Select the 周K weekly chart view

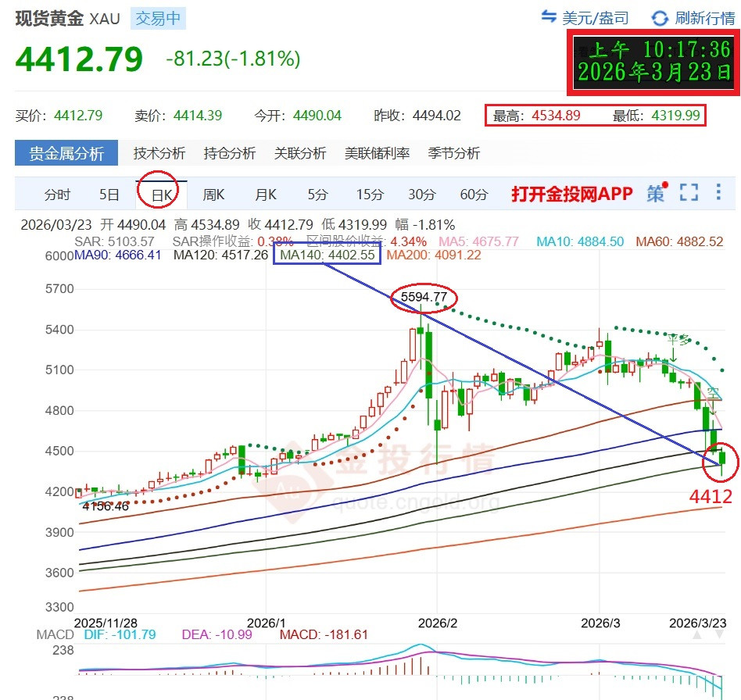click(213, 195)
